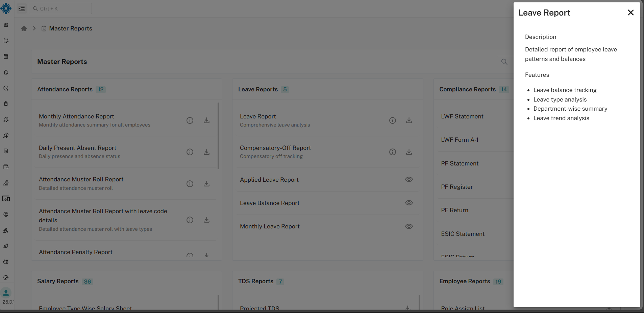Toggle the sidebar collapse menu icon
644x313 pixels.
pyautogui.click(x=22, y=8)
